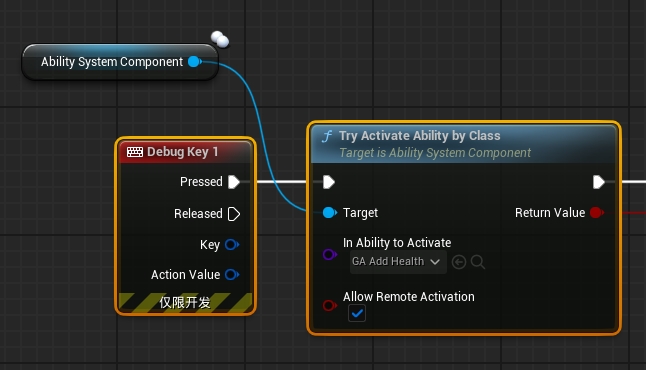This screenshot has width=646, height=370.
Task: Select the Try Activate Ability by Class node header
Action: [x=464, y=144]
